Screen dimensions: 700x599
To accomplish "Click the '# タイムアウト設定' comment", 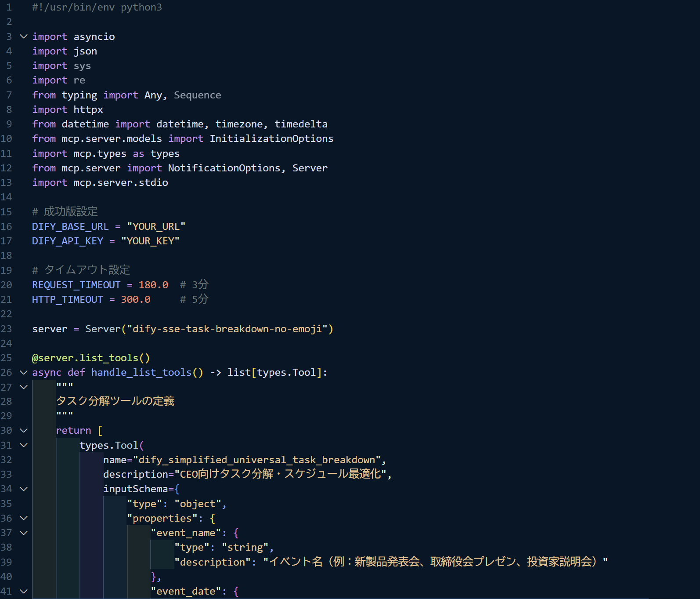I will [81, 270].
